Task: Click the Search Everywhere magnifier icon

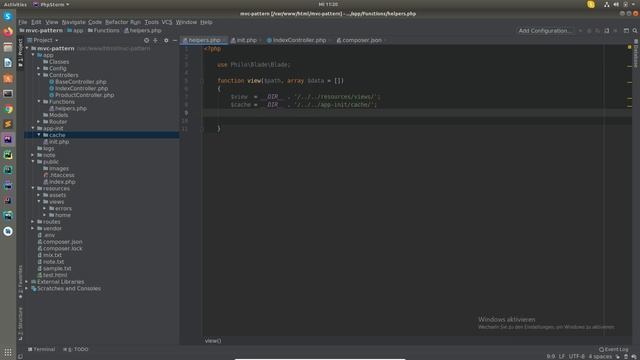Action: 635,31
